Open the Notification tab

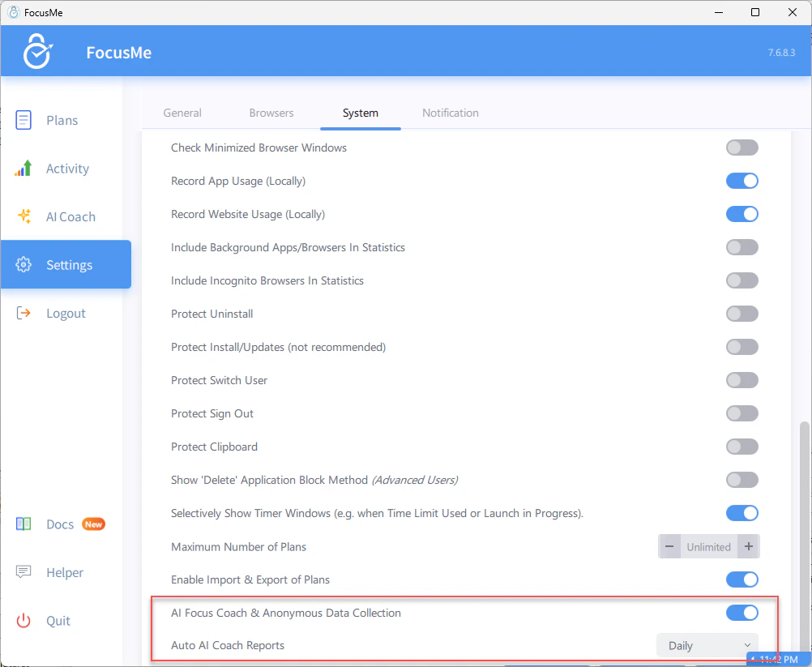[x=450, y=113]
